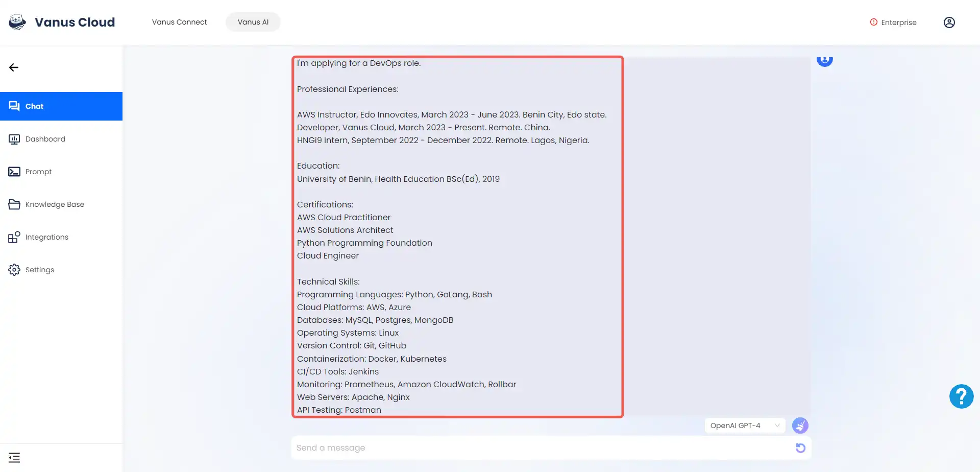Open the Prompt sidebar item
Viewport: 980px width, 472px height.
[61, 172]
